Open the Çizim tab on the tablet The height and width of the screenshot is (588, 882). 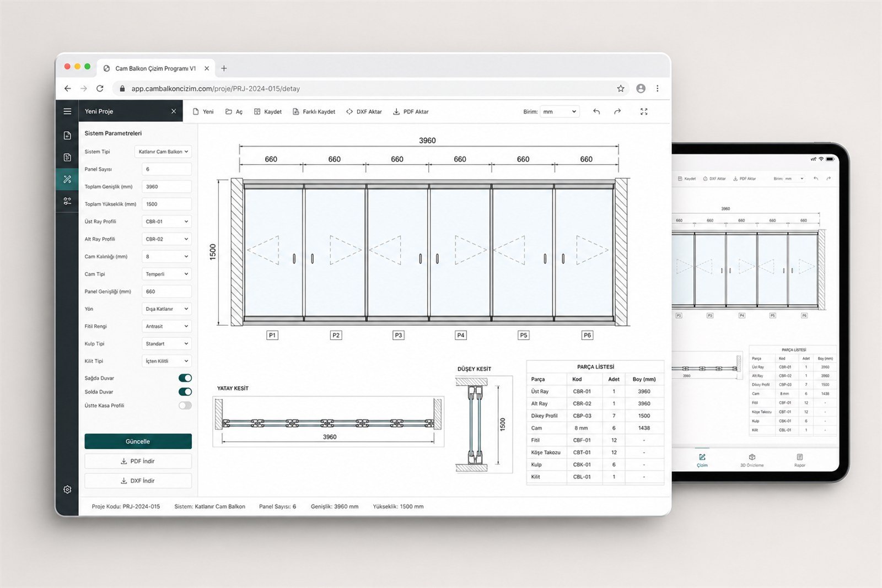(702, 460)
